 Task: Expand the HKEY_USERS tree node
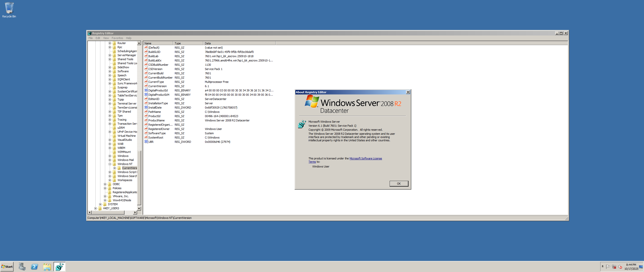[x=95, y=208]
